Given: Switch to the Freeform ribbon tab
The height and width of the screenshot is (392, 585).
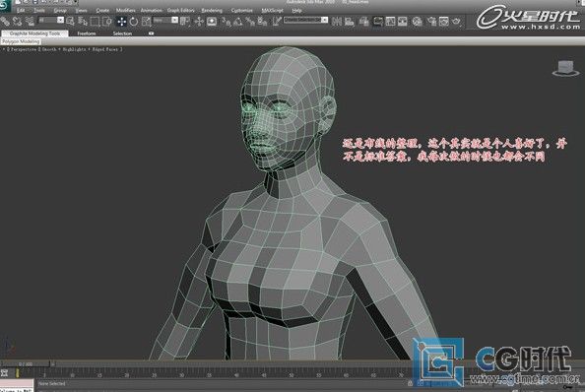Looking at the screenshot, I should click(87, 33).
